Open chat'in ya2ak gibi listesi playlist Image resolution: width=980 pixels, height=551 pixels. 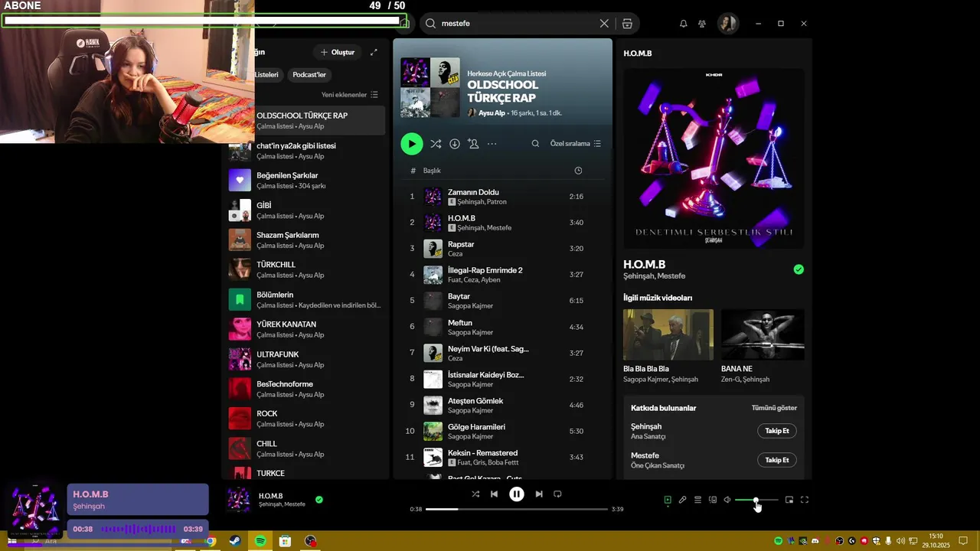pyautogui.click(x=306, y=151)
